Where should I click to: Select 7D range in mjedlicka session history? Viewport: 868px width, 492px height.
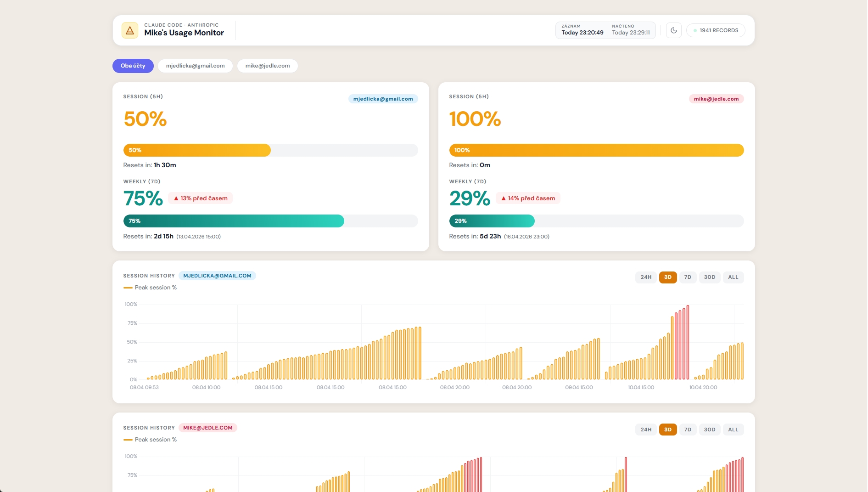tap(687, 277)
